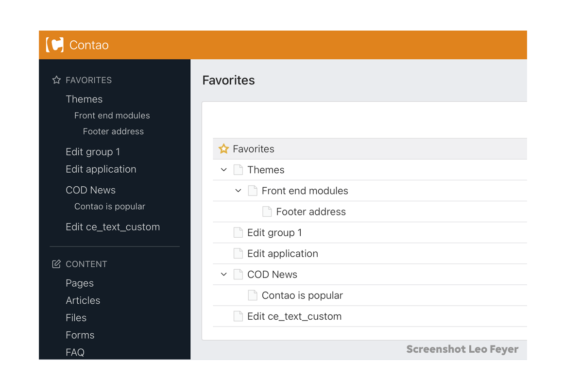Go to Files in the sidebar
The image size is (563, 392).
(x=76, y=318)
